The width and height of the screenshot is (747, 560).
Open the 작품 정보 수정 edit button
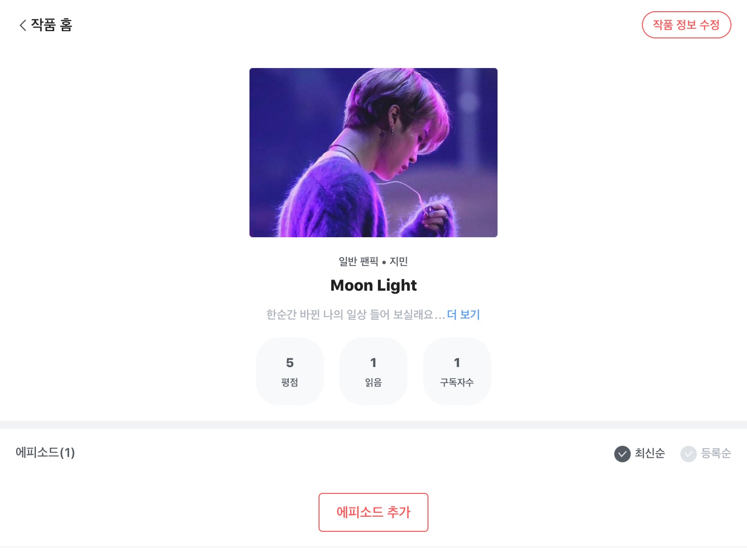tap(686, 25)
